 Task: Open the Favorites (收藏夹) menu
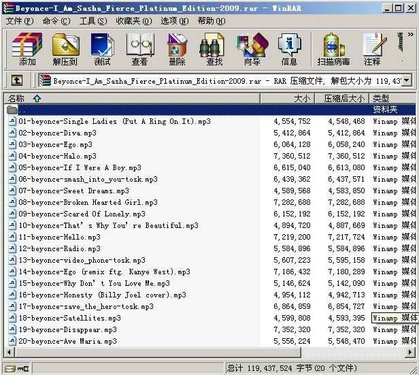(x=134, y=22)
